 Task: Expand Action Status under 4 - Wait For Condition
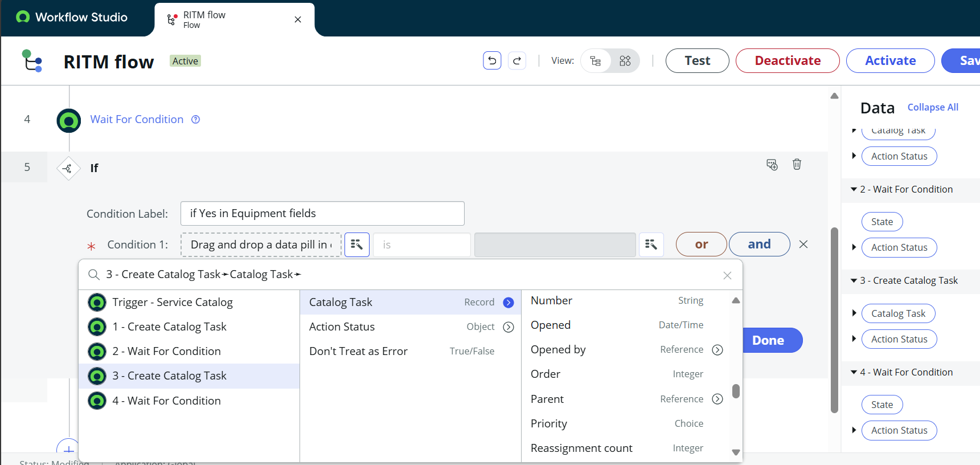(854, 430)
